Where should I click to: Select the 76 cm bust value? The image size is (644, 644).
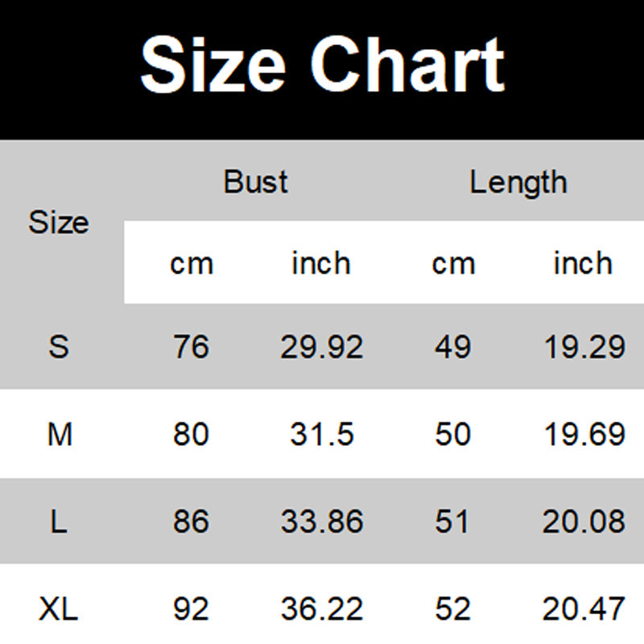191,347
